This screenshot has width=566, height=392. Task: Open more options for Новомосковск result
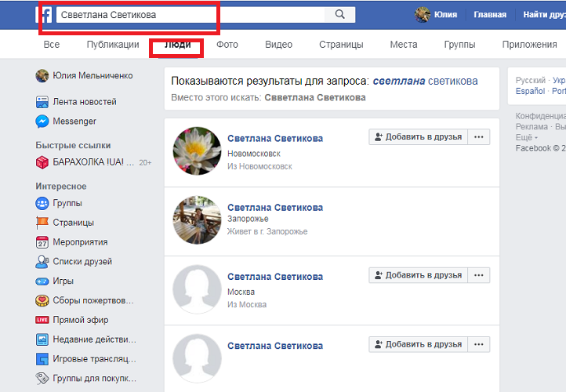[x=479, y=137]
